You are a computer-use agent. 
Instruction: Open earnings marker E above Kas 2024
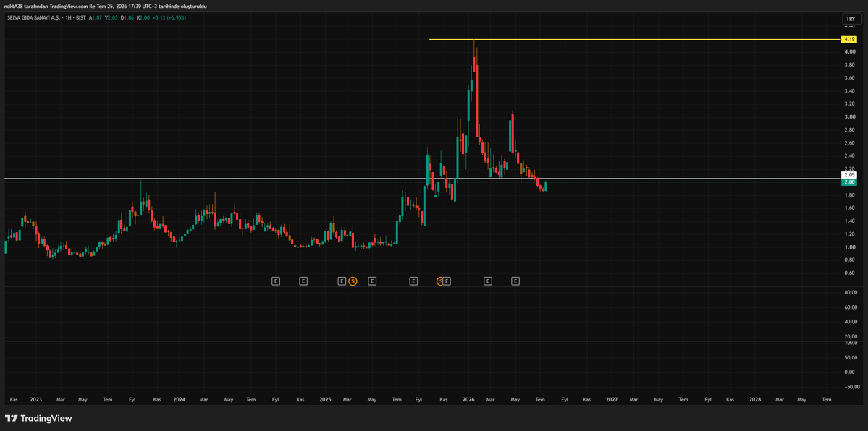click(303, 281)
